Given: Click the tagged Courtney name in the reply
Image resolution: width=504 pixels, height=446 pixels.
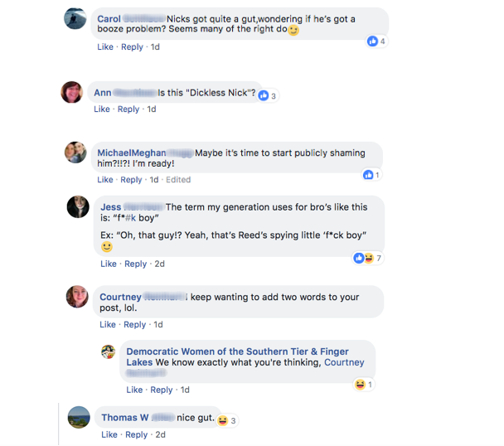Looking at the screenshot, I should (x=343, y=362).
